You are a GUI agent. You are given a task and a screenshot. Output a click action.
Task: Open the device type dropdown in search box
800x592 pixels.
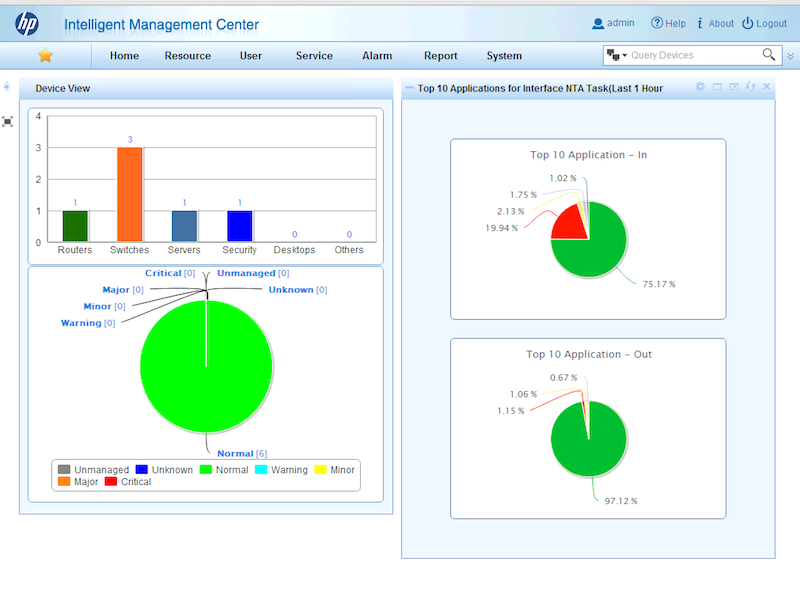pyautogui.click(x=616, y=55)
